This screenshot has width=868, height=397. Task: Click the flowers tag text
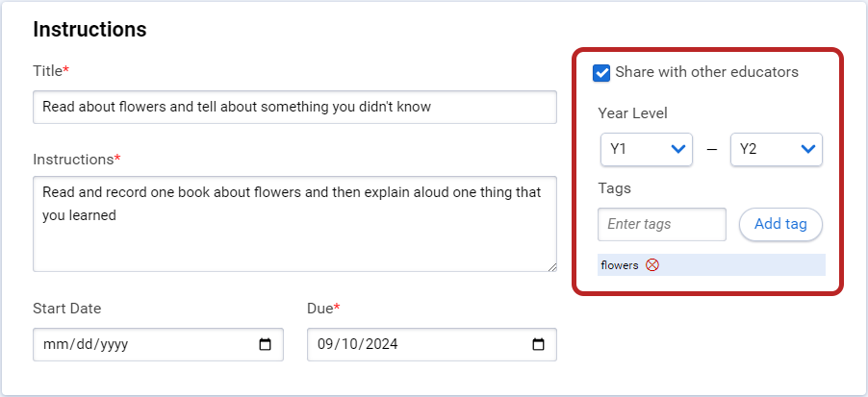pyautogui.click(x=620, y=265)
